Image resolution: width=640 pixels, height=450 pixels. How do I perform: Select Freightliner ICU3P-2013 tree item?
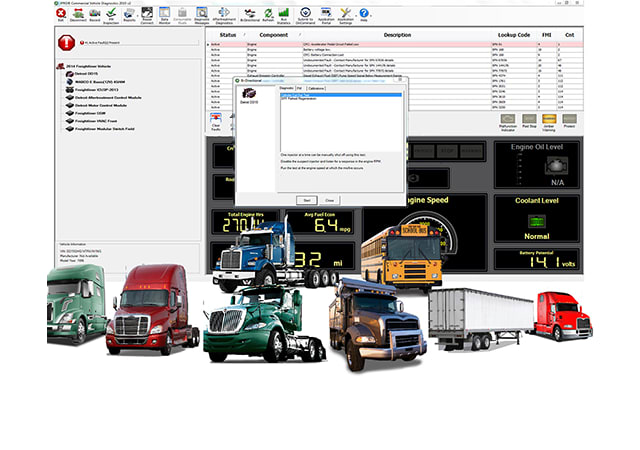click(96, 89)
